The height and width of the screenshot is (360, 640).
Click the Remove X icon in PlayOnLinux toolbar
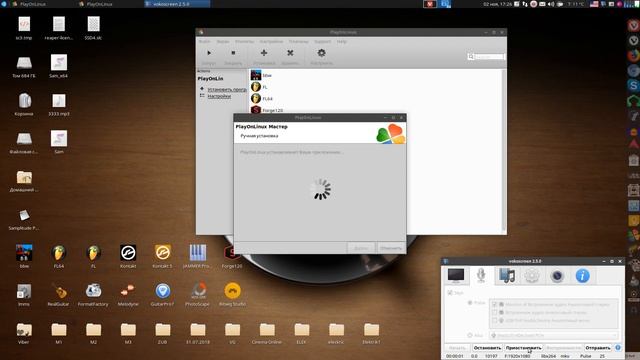point(290,53)
